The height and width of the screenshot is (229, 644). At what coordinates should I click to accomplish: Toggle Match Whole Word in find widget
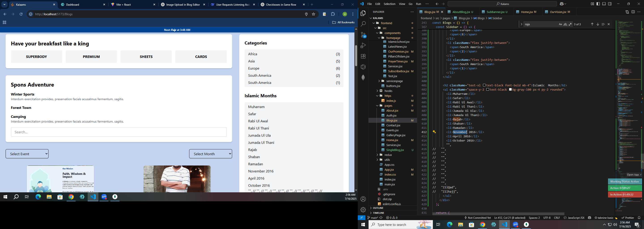point(565,24)
